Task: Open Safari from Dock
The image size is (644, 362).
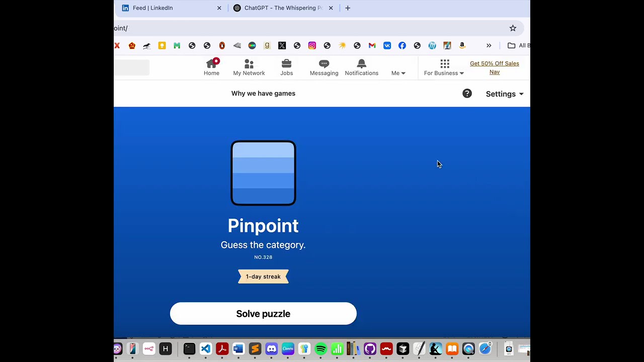Action: [x=485, y=349]
